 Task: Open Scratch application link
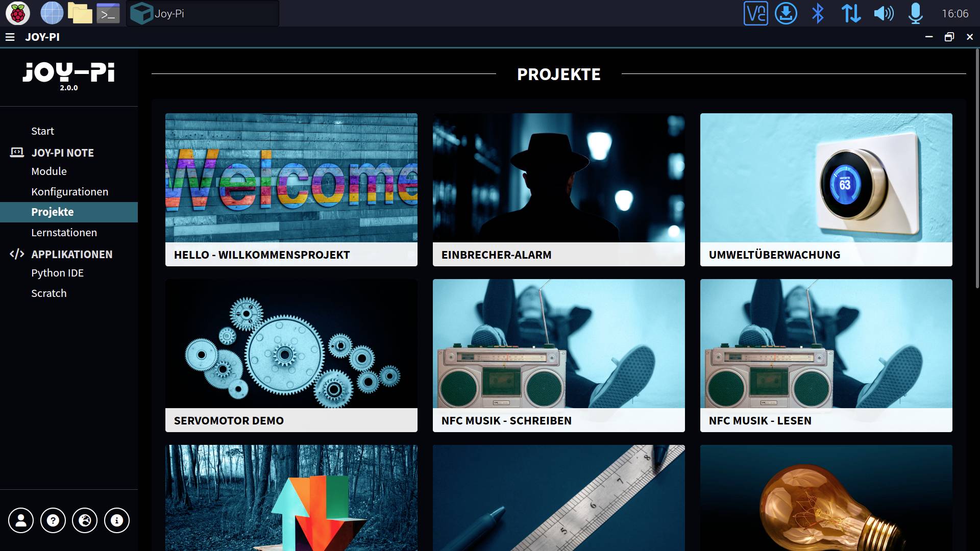[x=49, y=293]
